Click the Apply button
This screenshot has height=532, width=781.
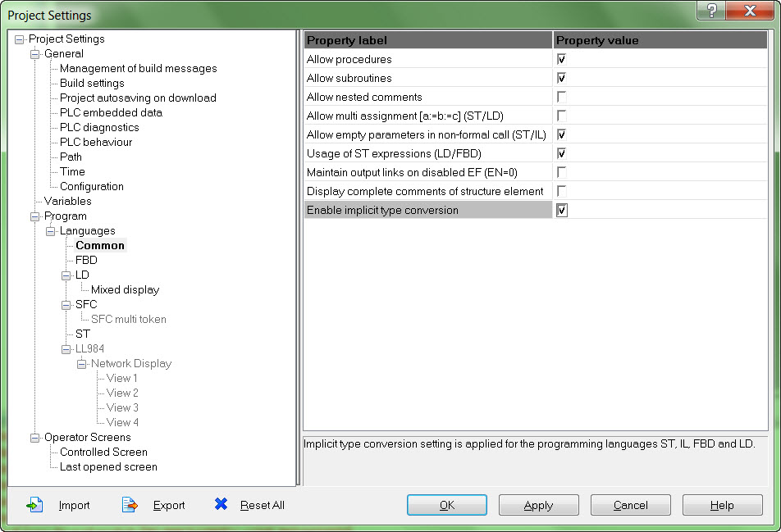click(x=538, y=505)
